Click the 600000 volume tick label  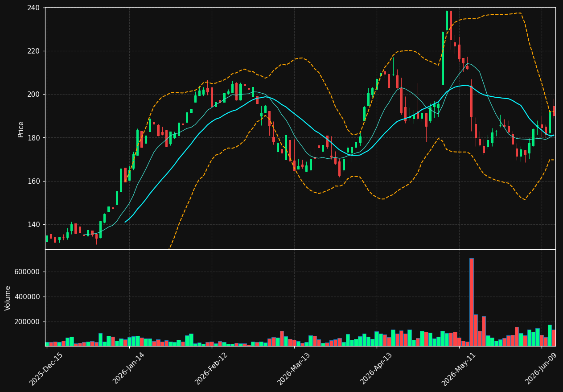(x=28, y=272)
